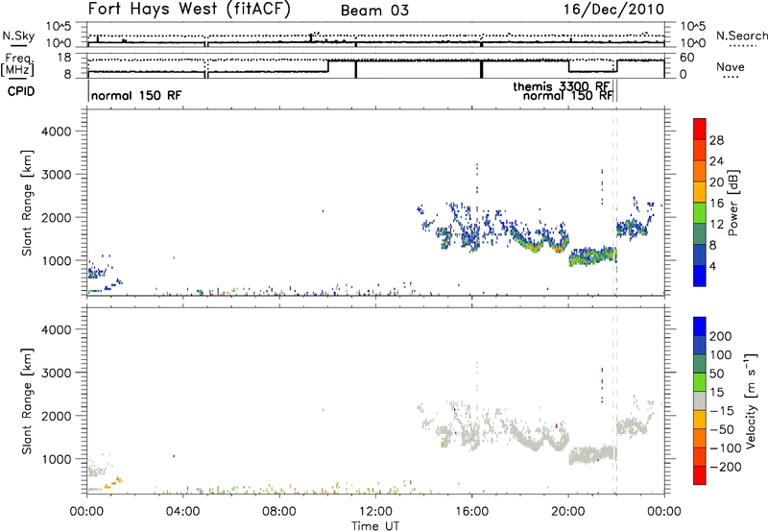The height and width of the screenshot is (532, 768).
Task: Click the '04:00' time tick label
Action: [x=183, y=512]
